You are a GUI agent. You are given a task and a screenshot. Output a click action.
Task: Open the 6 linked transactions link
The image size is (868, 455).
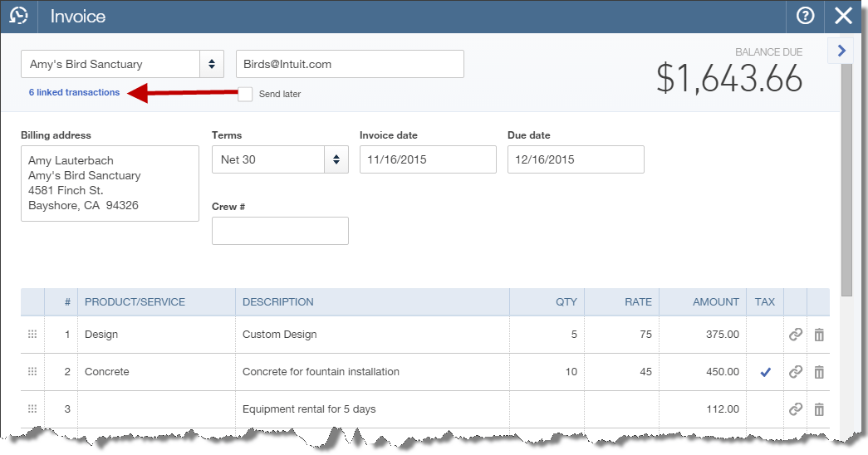[74, 92]
